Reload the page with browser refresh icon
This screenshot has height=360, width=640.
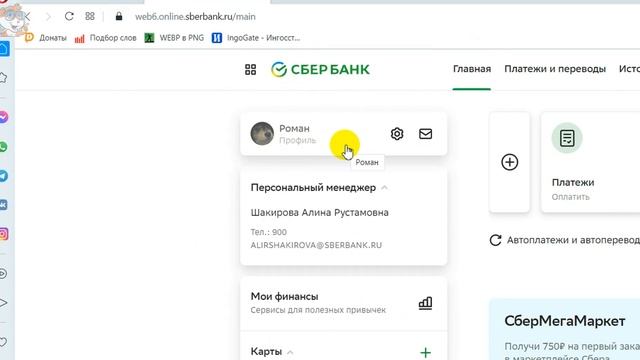point(69,16)
